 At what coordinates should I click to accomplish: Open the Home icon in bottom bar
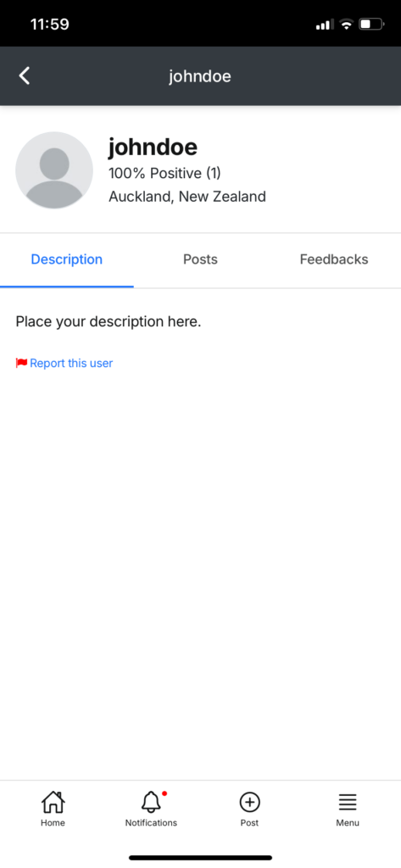click(x=53, y=802)
